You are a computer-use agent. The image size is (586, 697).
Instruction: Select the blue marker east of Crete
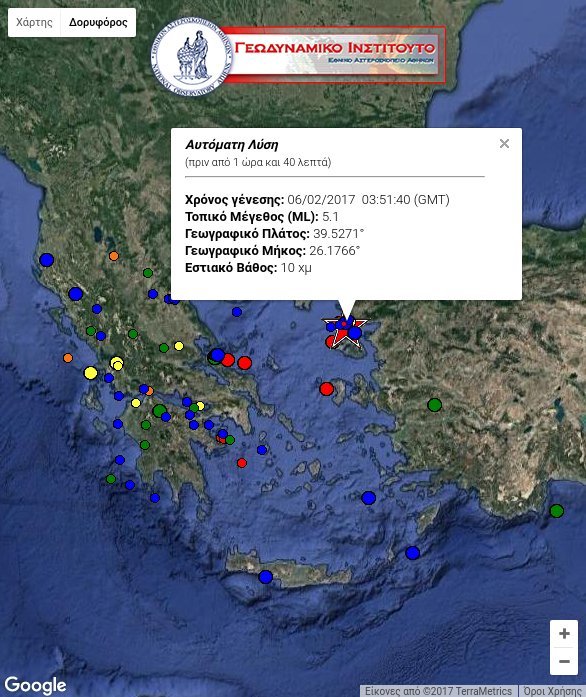[412, 553]
